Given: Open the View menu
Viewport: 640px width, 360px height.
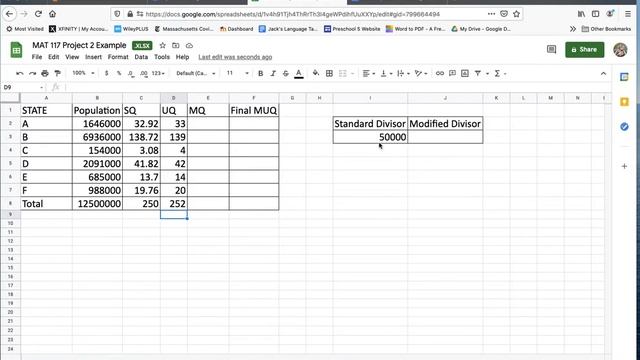Looking at the screenshot, I should click(72, 57).
